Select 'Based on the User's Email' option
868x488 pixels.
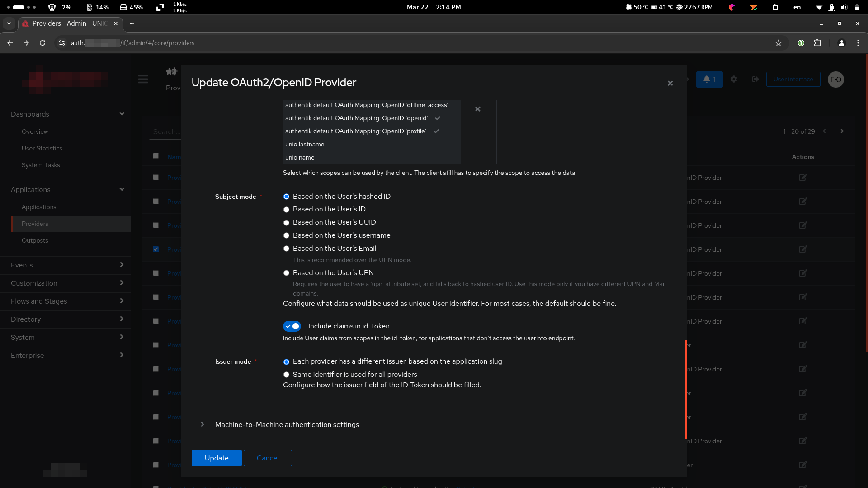point(286,249)
